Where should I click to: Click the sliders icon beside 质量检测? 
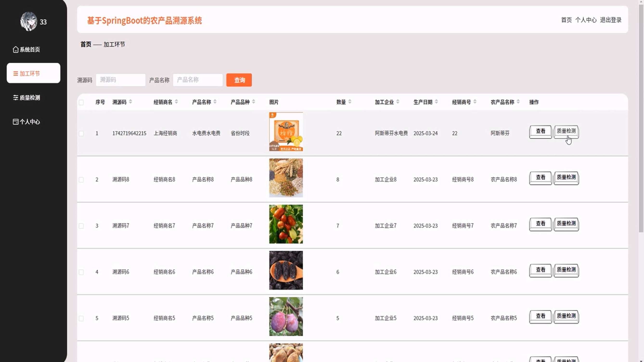coord(15,98)
